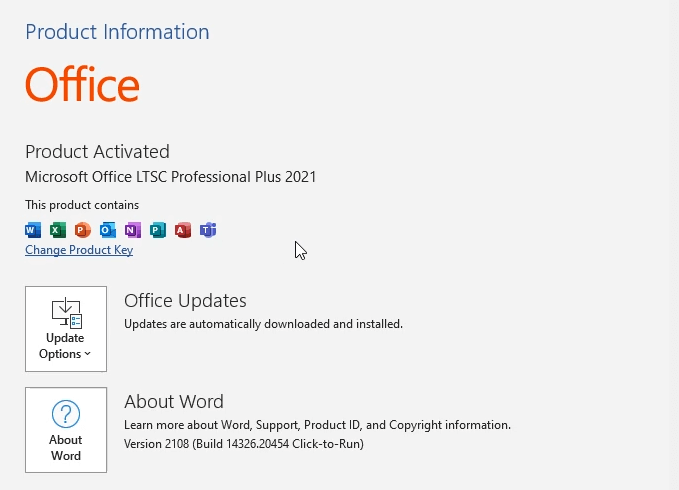
Task: Click the Microsoft Teams icon
Action: pos(208,230)
